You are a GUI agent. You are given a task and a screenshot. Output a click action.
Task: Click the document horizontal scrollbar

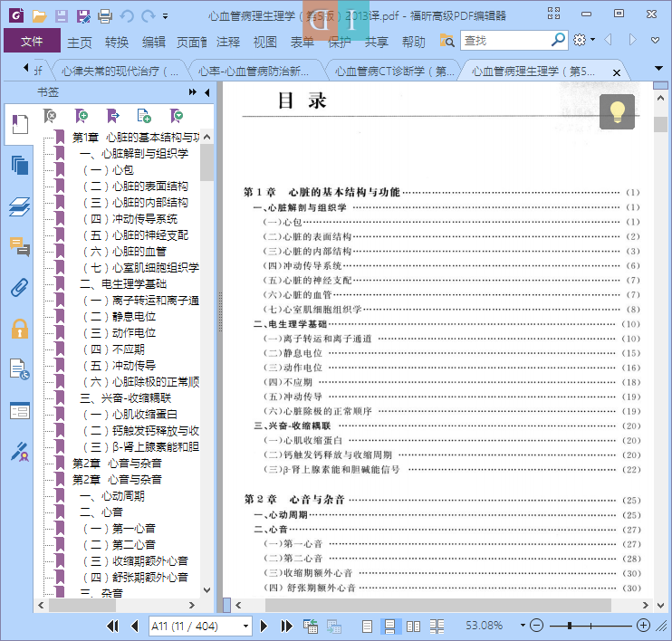pos(438,605)
